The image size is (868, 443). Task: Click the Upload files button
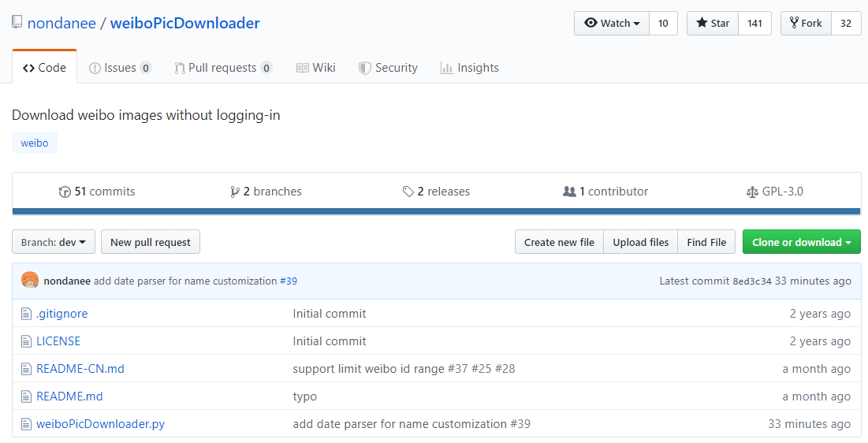point(640,242)
